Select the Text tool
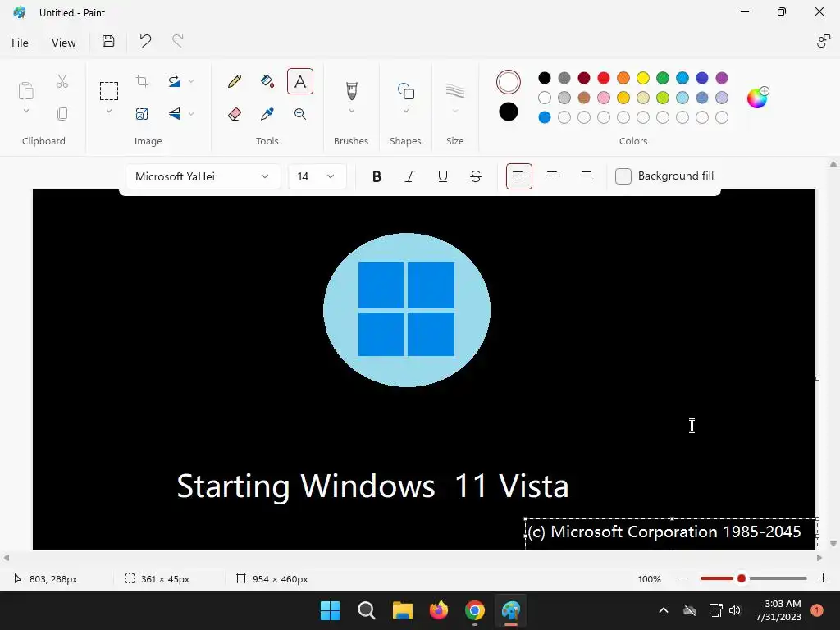840x630 pixels. 300,81
